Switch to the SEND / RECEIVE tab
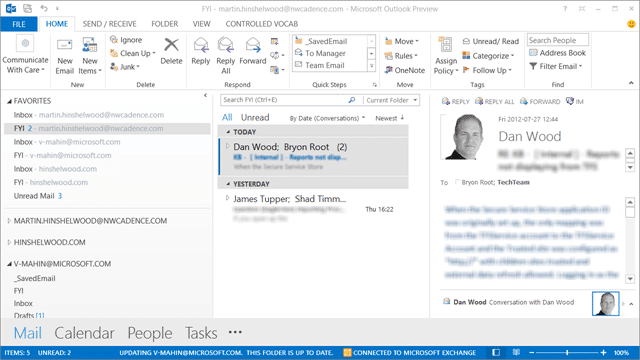The width and height of the screenshot is (640, 360). tap(109, 24)
